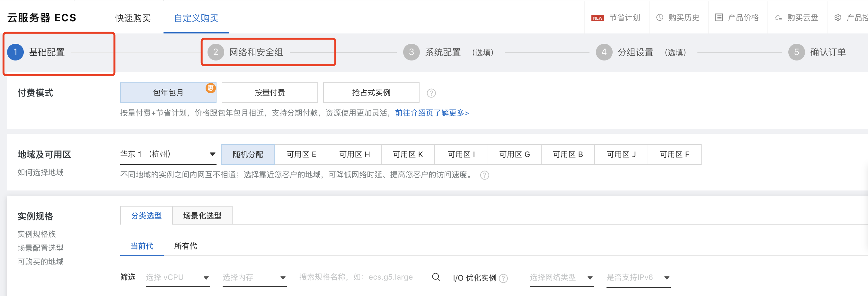Switch to 快速购买 tab

133,18
